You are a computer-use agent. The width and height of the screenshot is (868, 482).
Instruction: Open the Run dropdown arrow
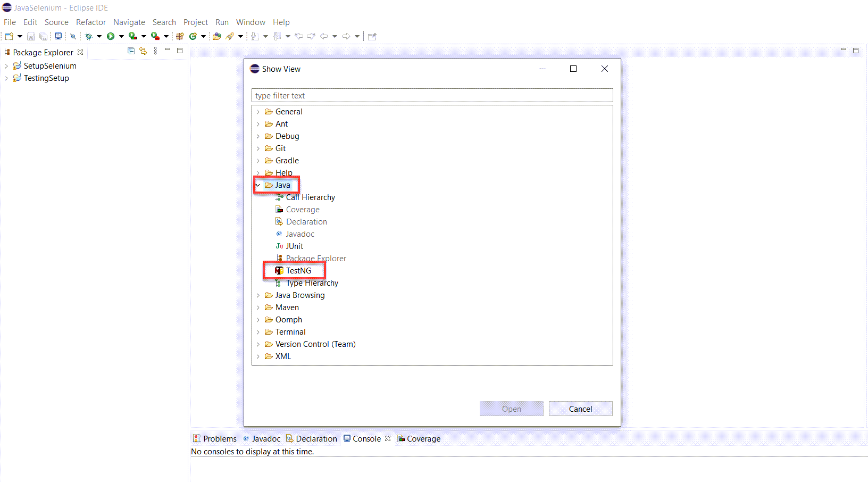pos(121,36)
